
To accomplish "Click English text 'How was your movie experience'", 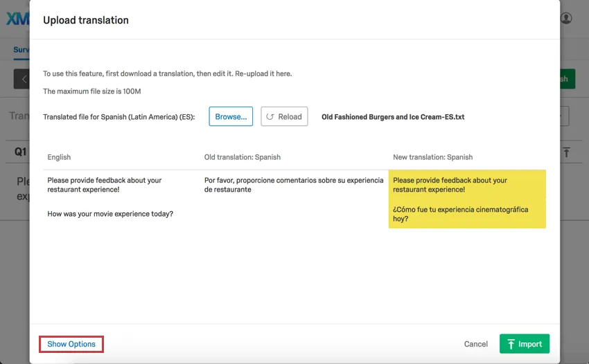I will 110,214.
